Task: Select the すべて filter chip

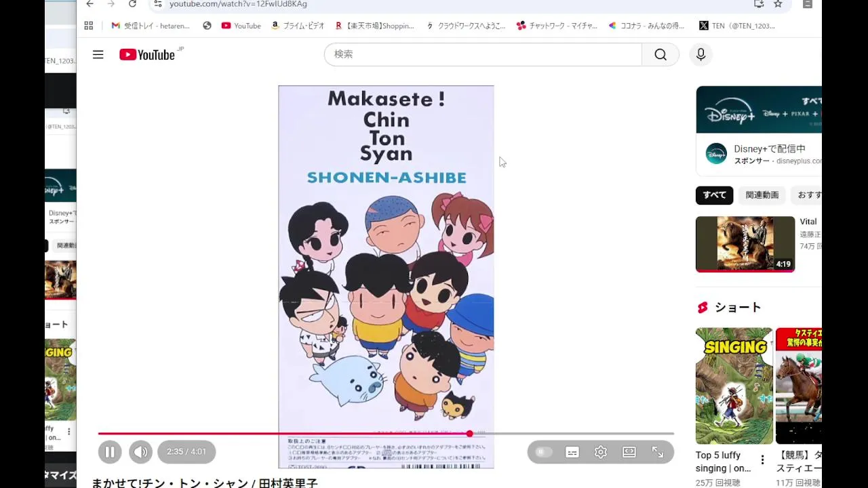Action: click(x=714, y=195)
